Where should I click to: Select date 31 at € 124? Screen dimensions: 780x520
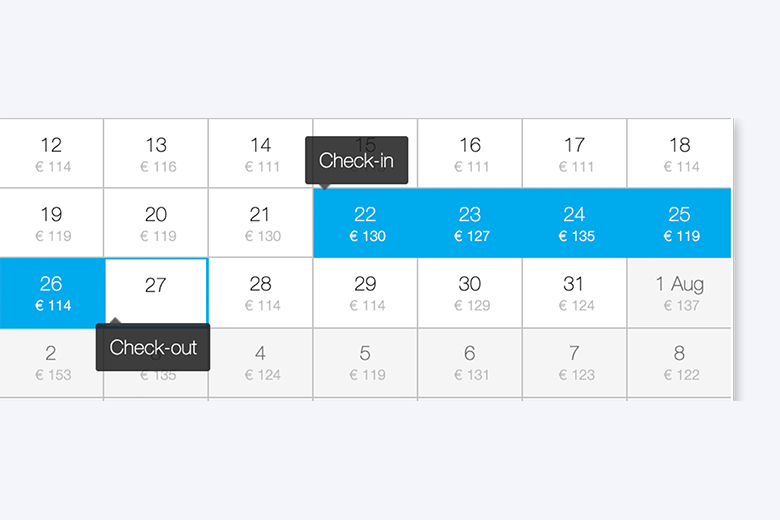[574, 293]
